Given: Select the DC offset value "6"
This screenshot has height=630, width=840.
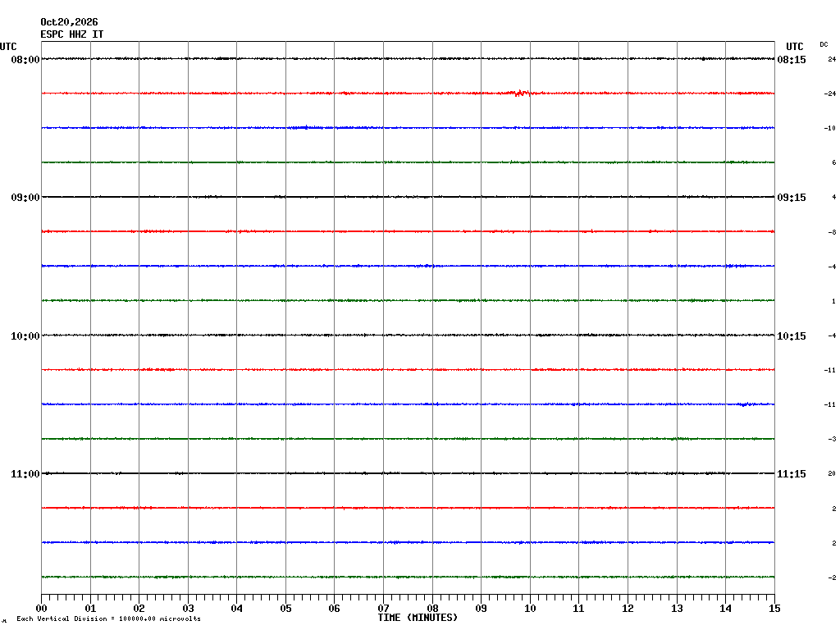Looking at the screenshot, I should [x=834, y=163].
